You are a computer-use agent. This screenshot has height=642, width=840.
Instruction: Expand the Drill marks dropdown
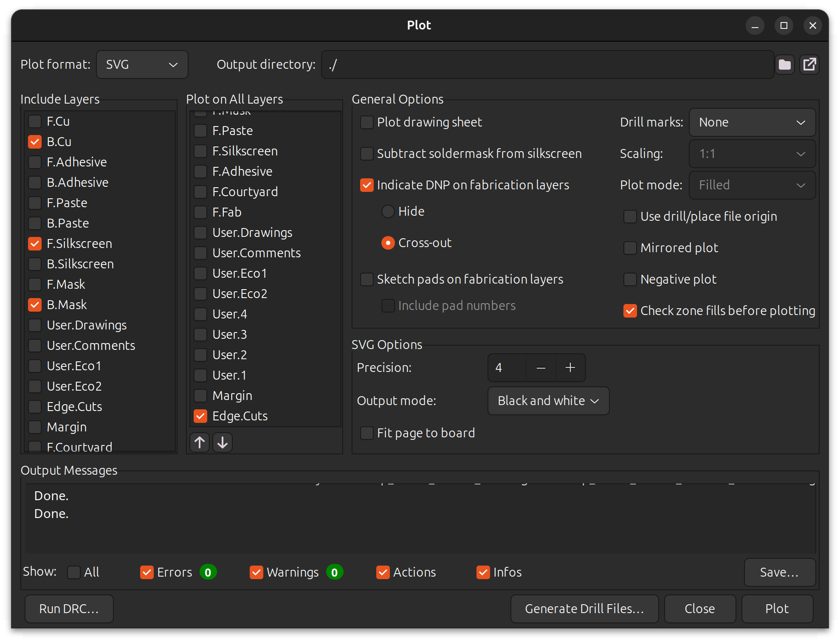point(752,122)
